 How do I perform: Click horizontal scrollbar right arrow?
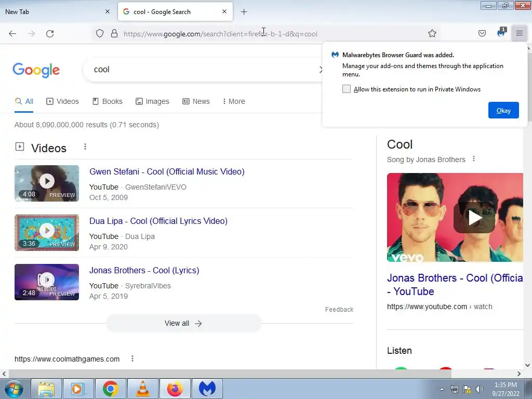(519, 374)
